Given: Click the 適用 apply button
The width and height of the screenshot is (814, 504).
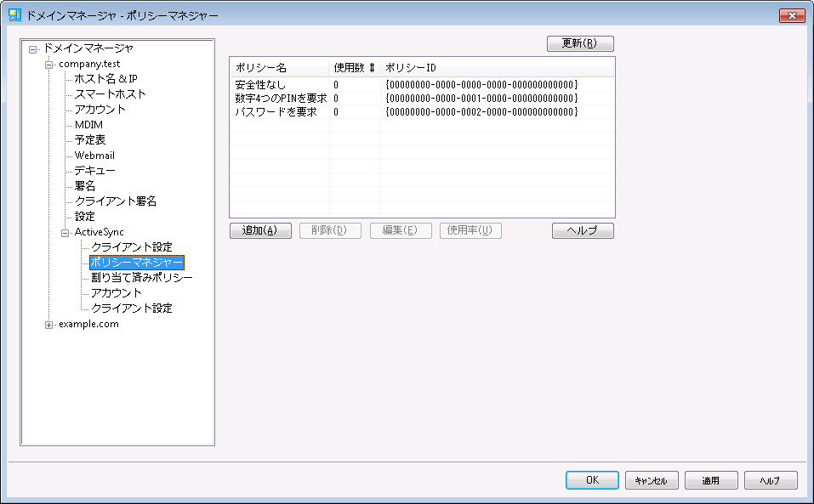Looking at the screenshot, I should point(710,480).
